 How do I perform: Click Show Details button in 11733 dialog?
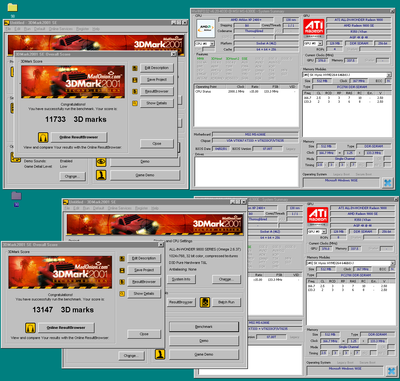coord(157,103)
